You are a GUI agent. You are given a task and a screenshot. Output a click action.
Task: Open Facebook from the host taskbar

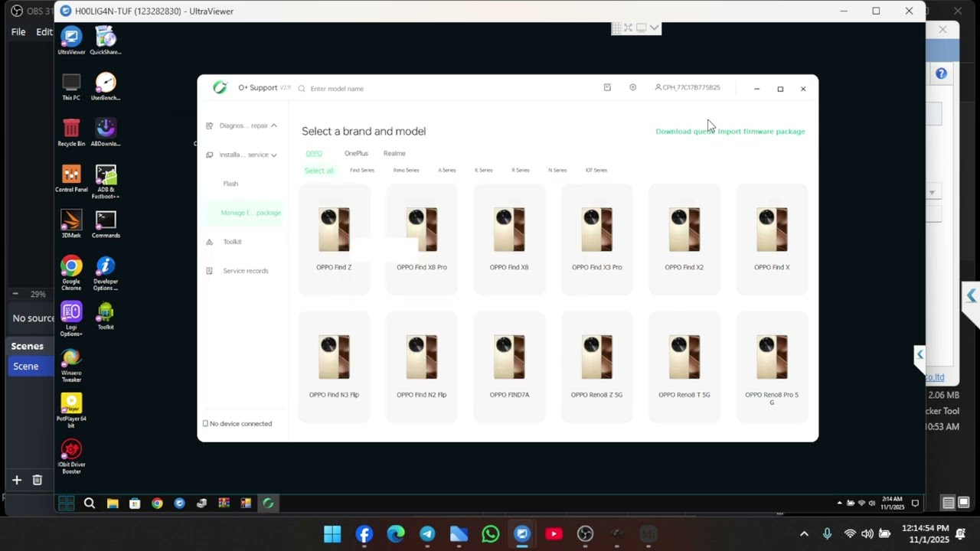(x=364, y=534)
